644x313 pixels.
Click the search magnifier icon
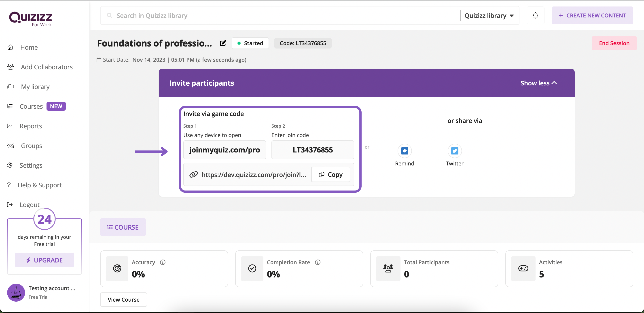pos(109,15)
